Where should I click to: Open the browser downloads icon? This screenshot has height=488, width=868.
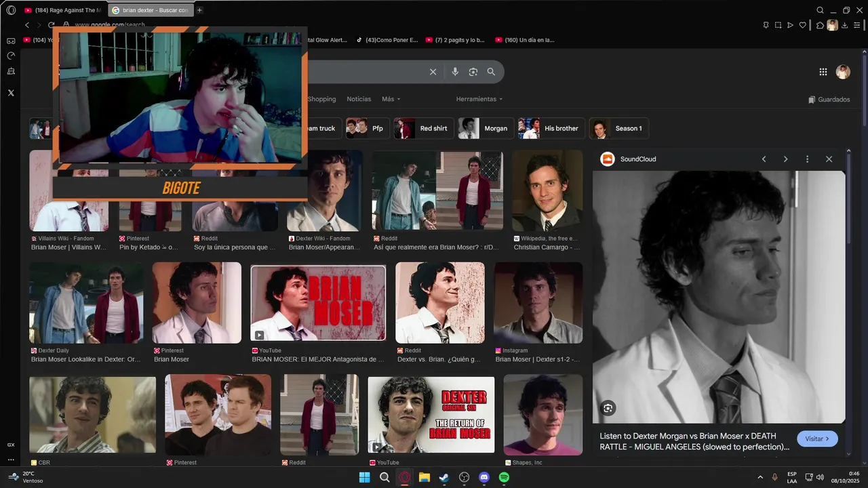click(844, 25)
